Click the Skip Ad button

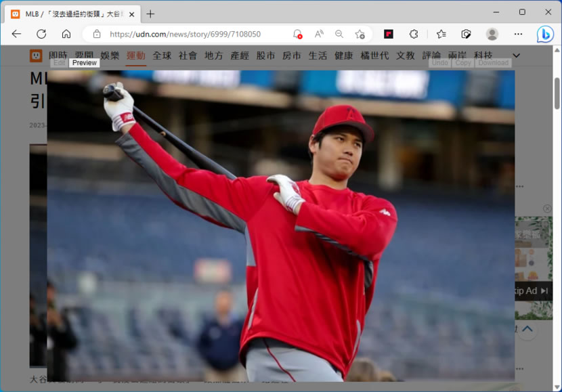coord(534,290)
